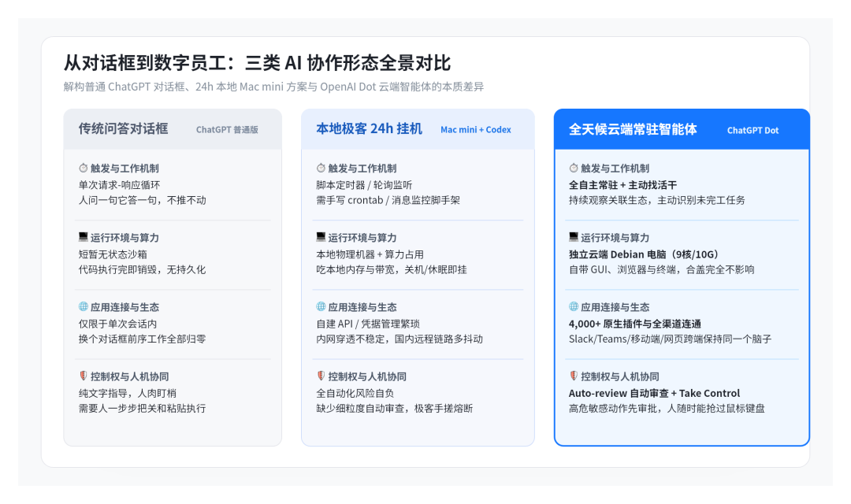The image size is (851, 504).
Task: Click 触发与工作机制 heading in 传统问答对话框 card
Action: pos(124,169)
